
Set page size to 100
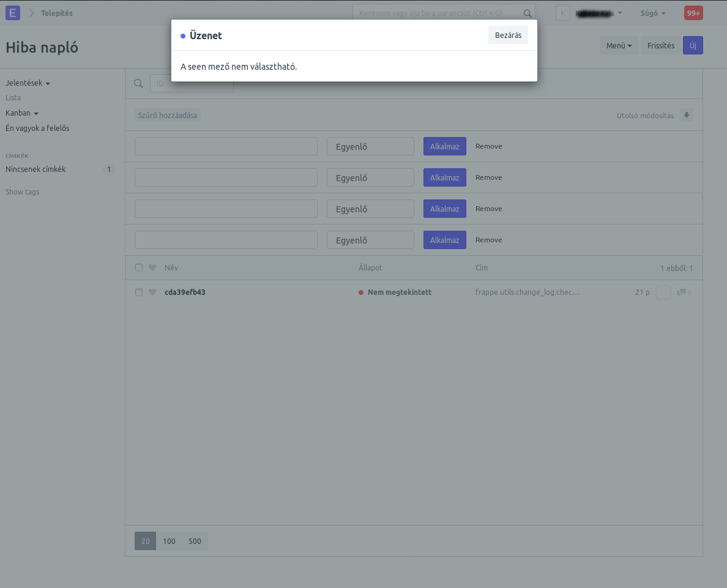click(x=170, y=541)
